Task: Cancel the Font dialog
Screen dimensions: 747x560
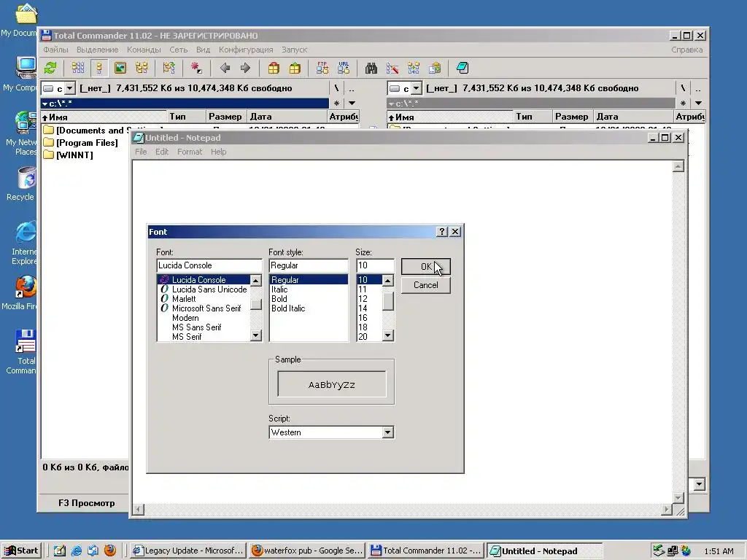Action: tap(425, 285)
